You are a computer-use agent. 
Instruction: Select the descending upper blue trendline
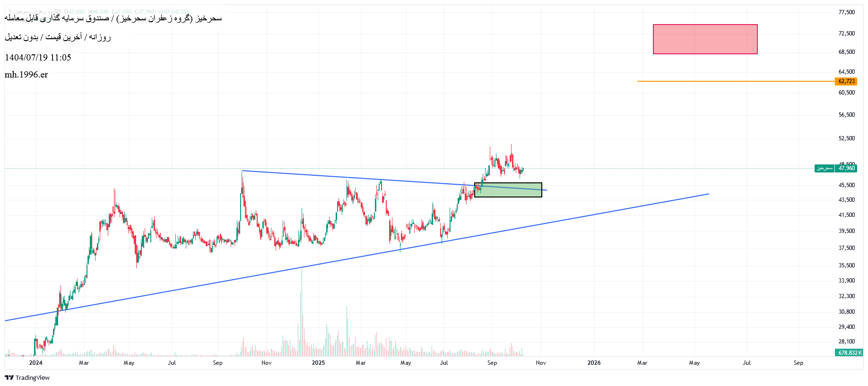point(331,177)
